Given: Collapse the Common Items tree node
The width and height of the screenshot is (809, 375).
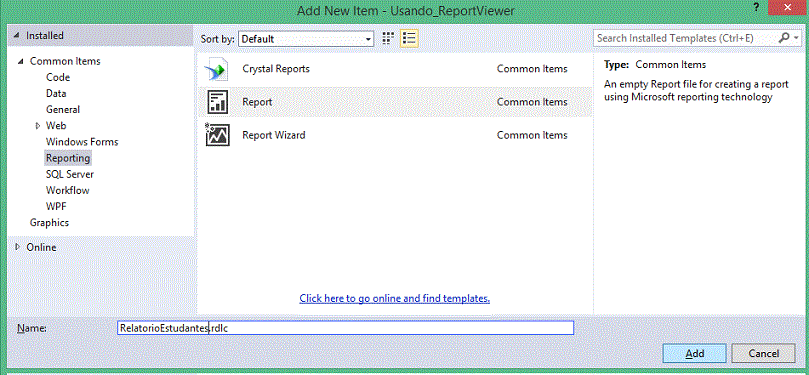Looking at the screenshot, I should pyautogui.click(x=21, y=61).
